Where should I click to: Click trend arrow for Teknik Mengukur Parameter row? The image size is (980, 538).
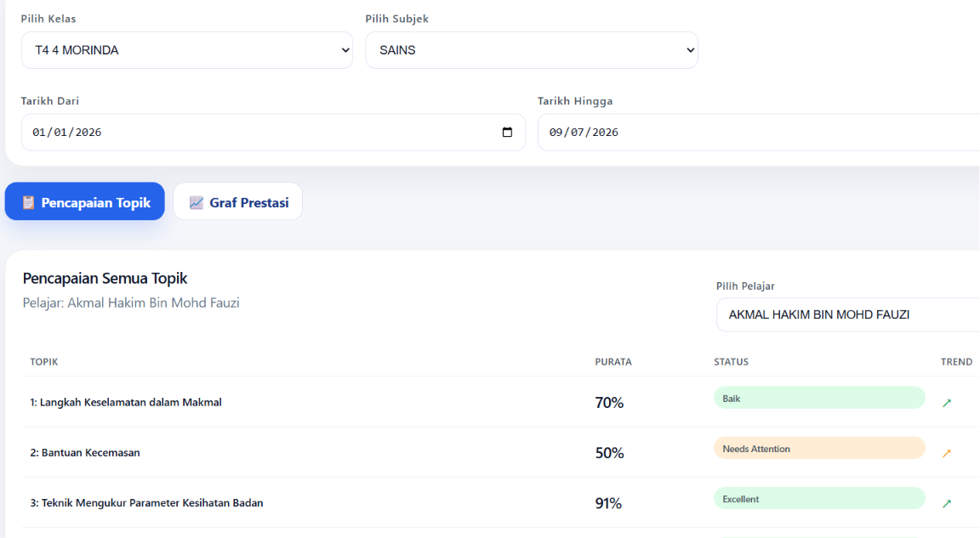947,503
